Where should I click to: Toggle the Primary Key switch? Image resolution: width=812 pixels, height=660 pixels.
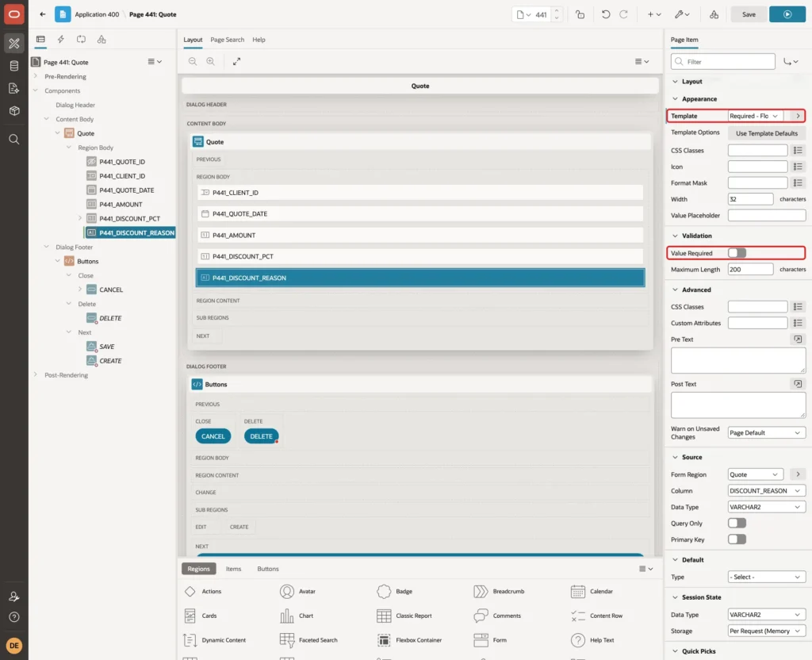(737, 539)
